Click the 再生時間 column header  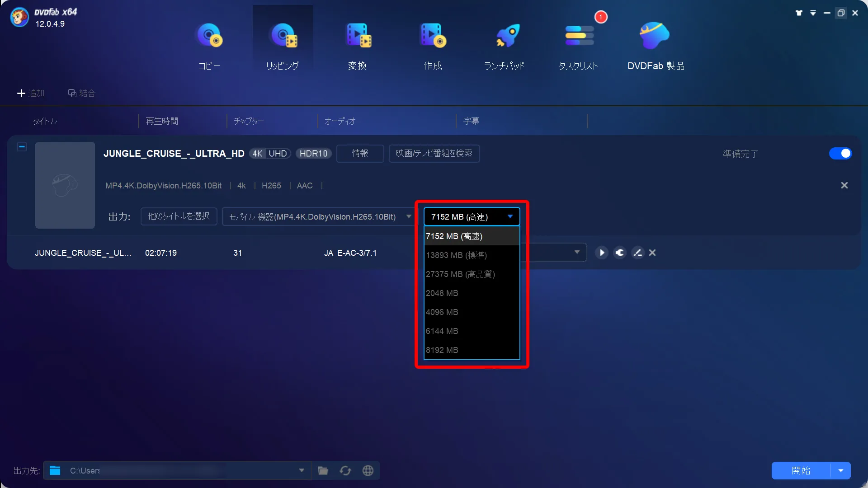[x=162, y=121]
